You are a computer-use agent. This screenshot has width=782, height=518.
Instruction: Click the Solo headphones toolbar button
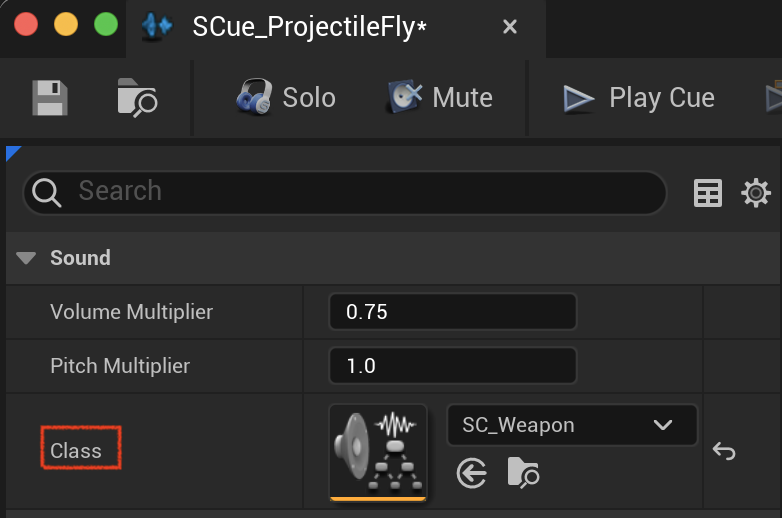coord(286,98)
